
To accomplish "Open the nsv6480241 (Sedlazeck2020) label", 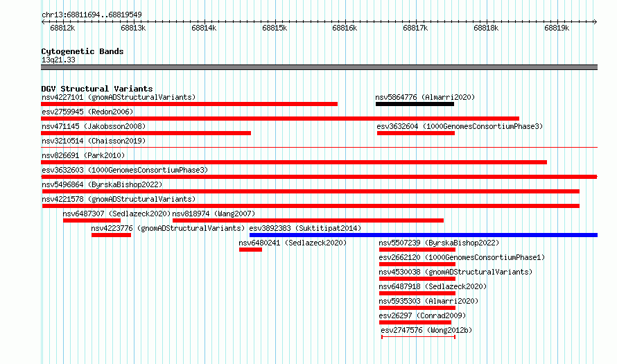I will 293,243.
